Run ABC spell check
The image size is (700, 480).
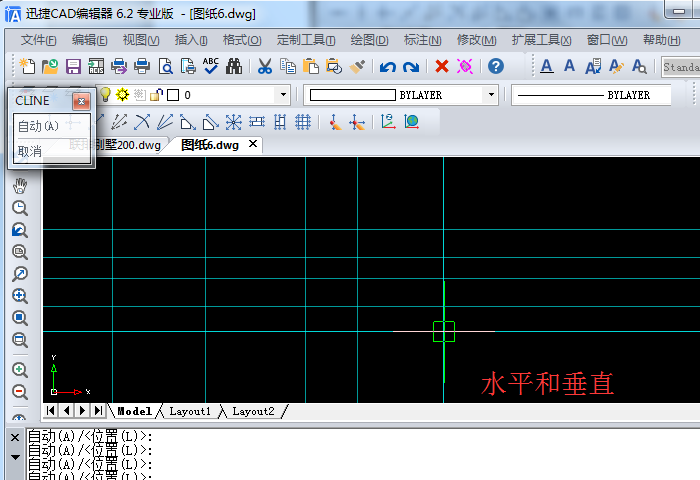click(211, 66)
